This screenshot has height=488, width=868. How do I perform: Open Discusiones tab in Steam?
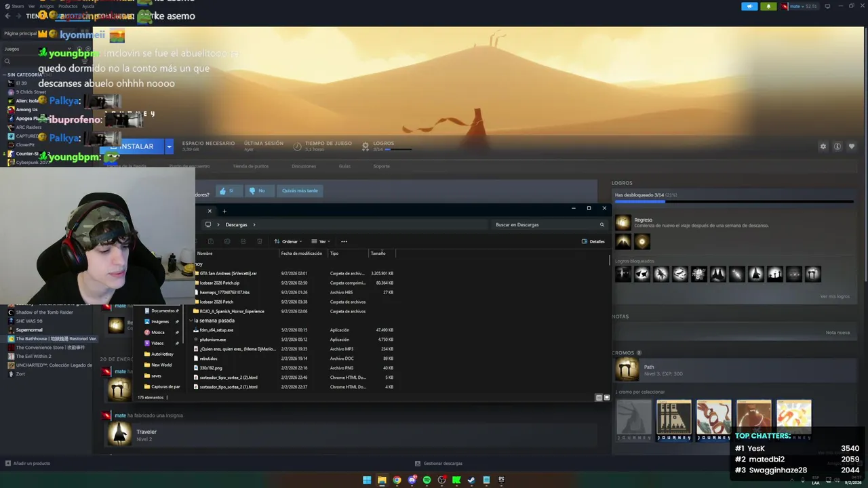tap(304, 166)
